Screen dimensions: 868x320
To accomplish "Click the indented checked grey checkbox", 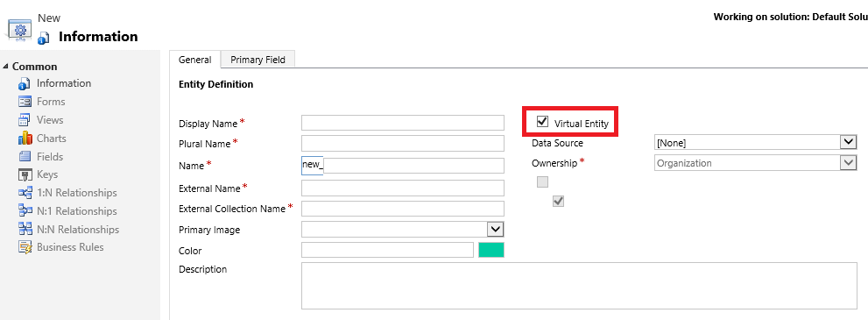I will [x=558, y=202].
